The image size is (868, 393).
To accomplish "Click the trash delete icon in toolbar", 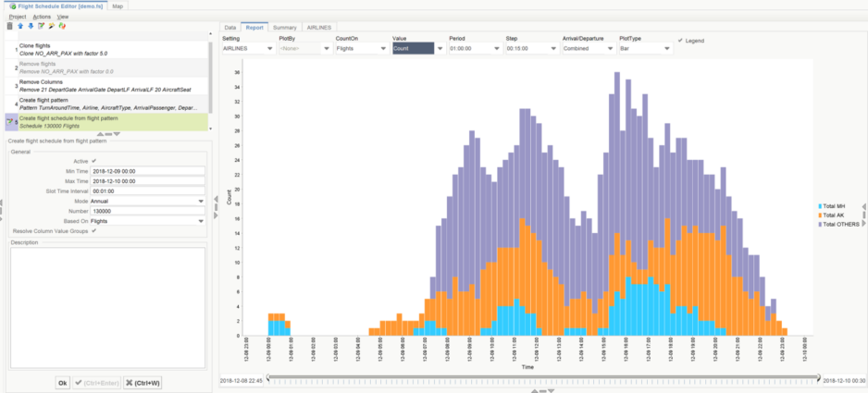I will pyautogui.click(x=9, y=26).
